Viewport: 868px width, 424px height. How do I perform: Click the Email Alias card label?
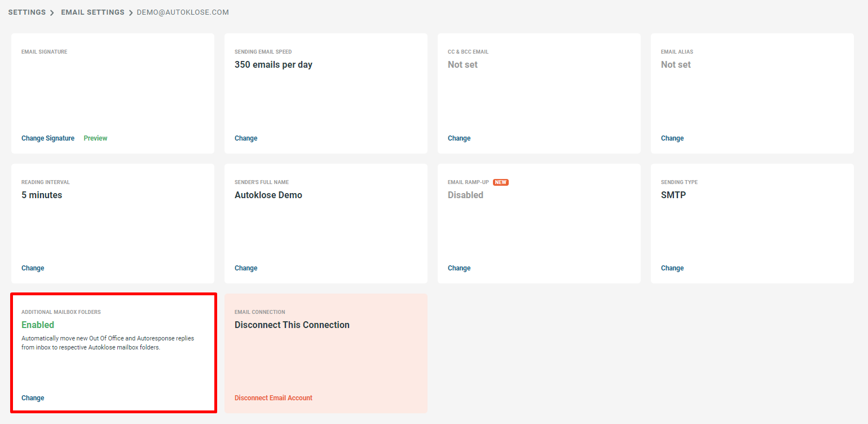677,52
